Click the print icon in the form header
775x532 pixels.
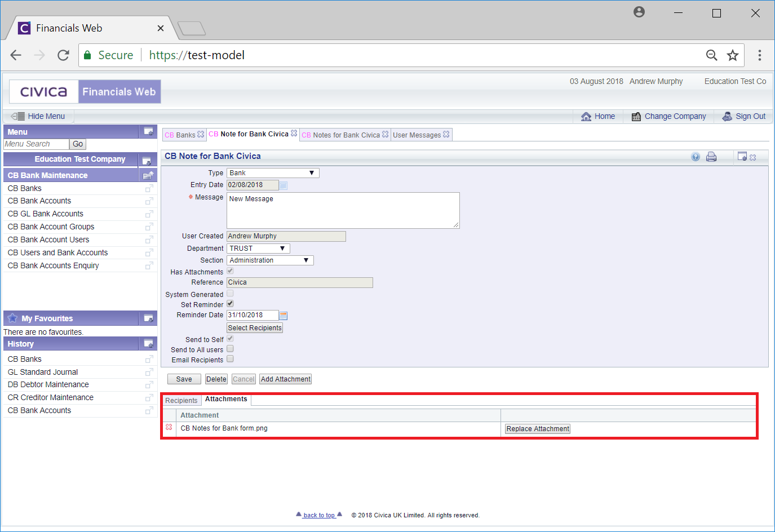711,157
